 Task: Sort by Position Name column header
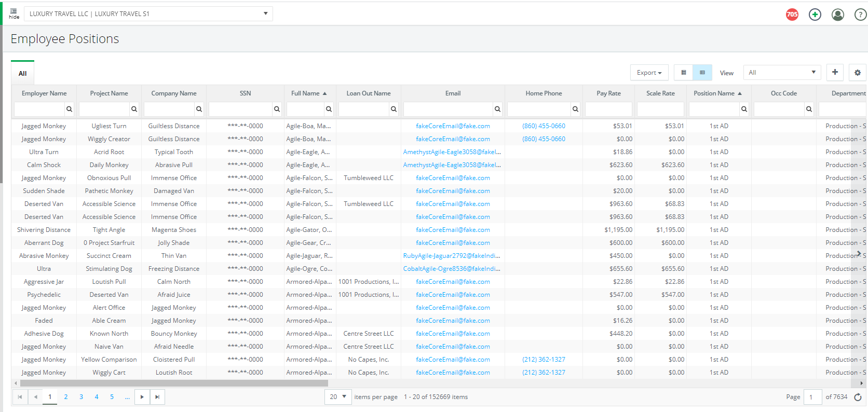click(x=718, y=93)
